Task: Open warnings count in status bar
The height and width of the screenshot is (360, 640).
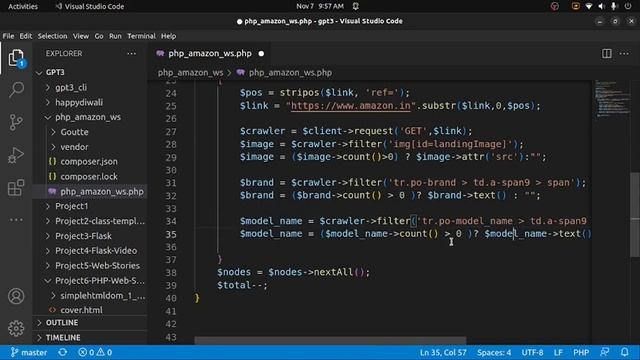Action: 104,352
